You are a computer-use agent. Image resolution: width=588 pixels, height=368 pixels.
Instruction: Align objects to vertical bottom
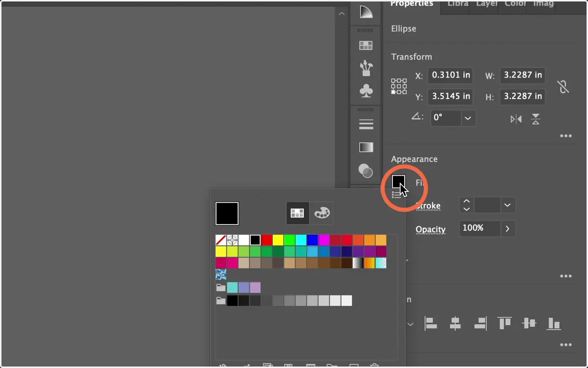coord(554,323)
